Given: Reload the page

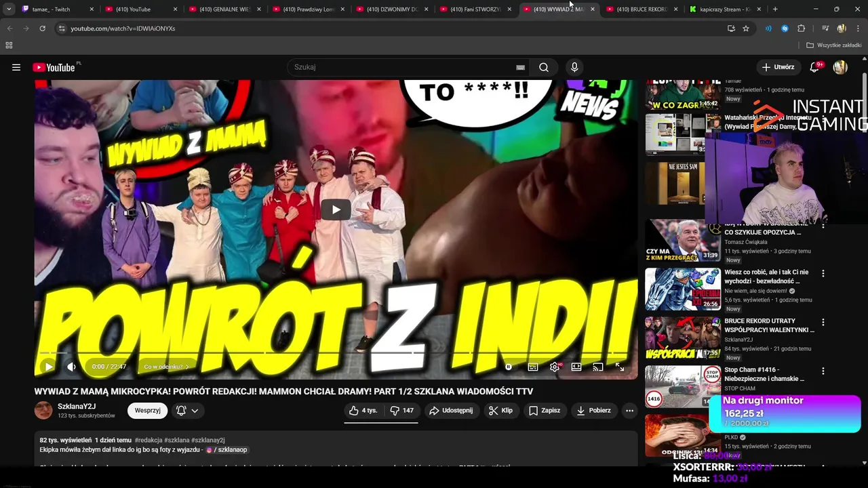Looking at the screenshot, I should coord(42,28).
